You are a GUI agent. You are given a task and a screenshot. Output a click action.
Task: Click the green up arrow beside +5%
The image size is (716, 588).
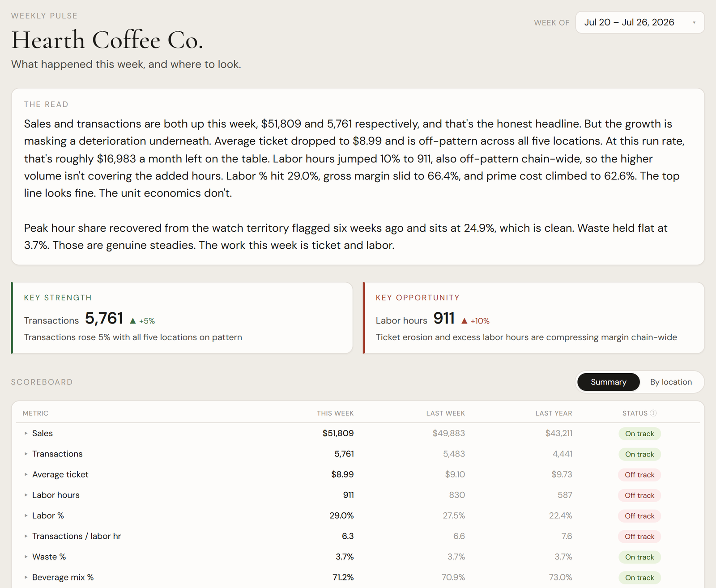tap(132, 321)
